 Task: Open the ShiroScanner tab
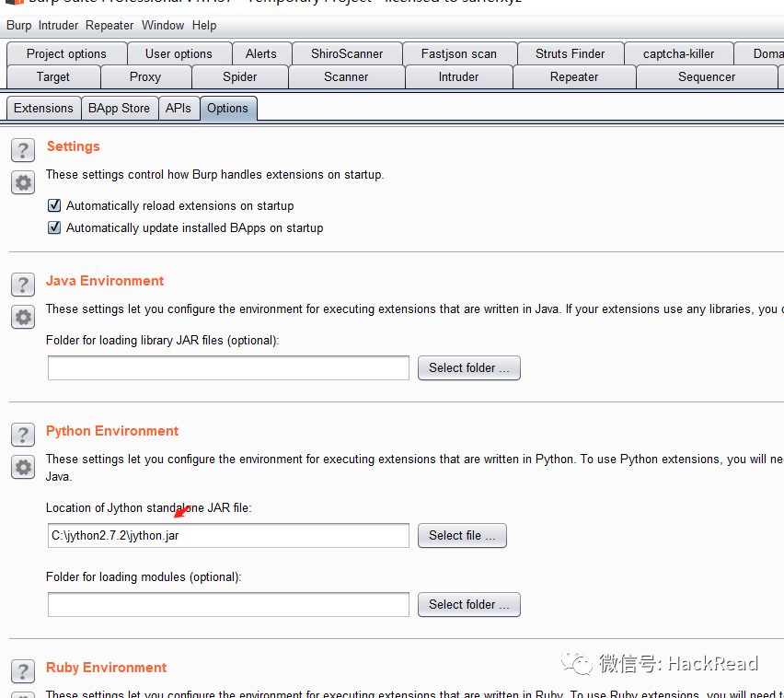(x=347, y=53)
